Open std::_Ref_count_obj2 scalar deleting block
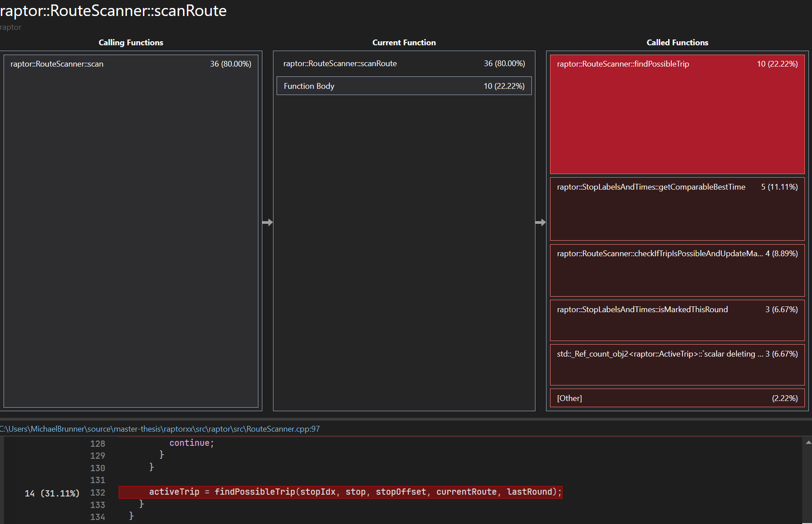 tap(677, 365)
